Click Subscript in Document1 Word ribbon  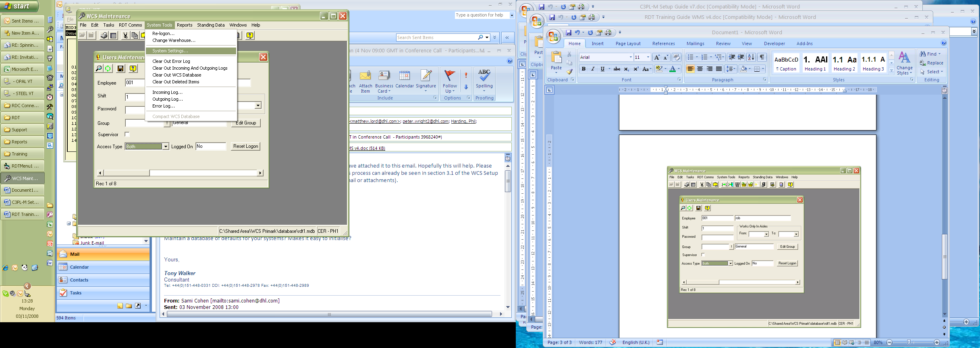click(x=627, y=69)
